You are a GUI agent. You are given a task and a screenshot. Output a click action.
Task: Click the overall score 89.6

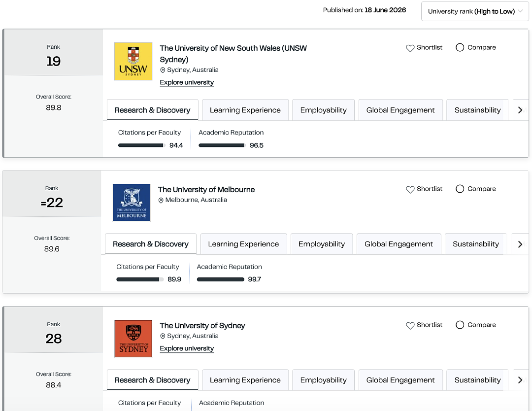point(52,249)
